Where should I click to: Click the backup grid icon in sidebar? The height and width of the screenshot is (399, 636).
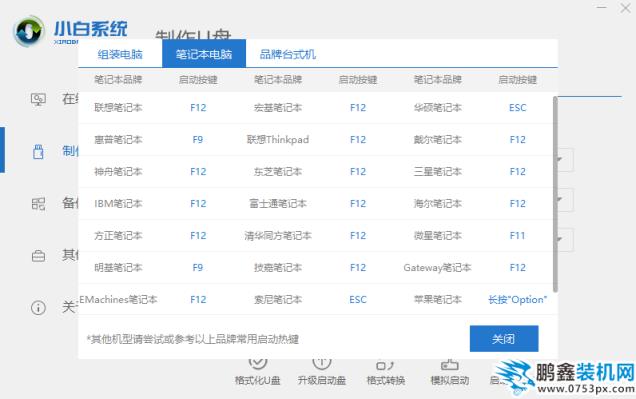coord(39,204)
